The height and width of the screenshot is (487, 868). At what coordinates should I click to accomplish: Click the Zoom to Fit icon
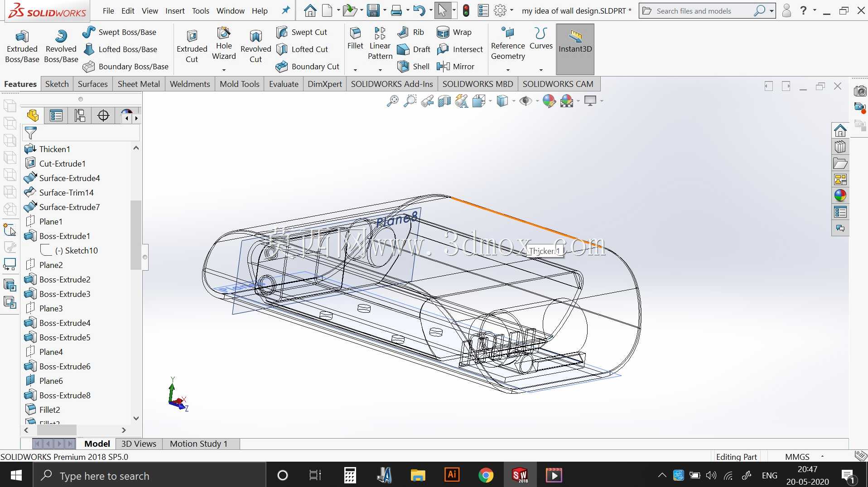(x=392, y=101)
